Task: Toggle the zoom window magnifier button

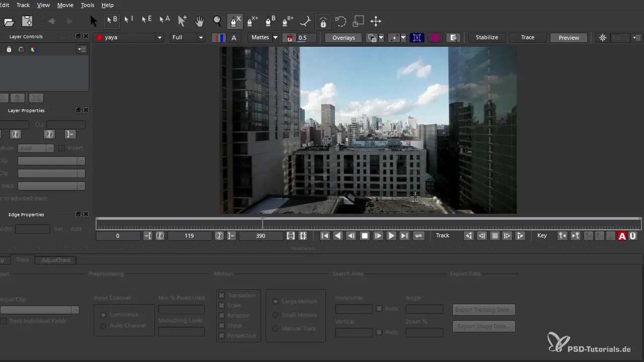Action: tap(453, 38)
